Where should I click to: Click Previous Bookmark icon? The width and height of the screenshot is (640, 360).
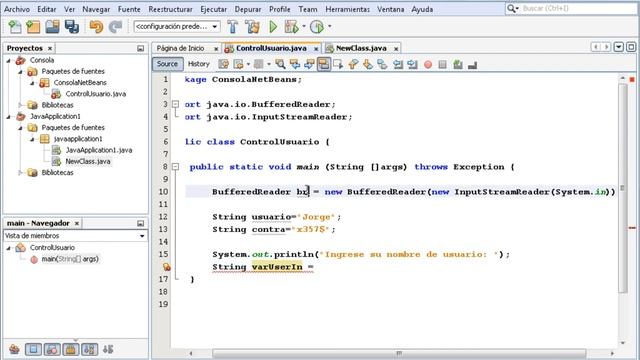click(x=353, y=64)
